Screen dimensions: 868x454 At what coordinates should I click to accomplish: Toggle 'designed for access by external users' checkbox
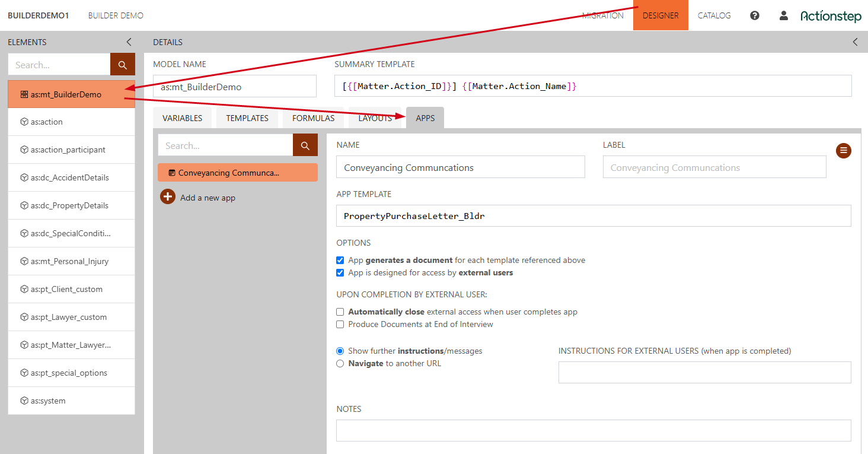tap(340, 272)
